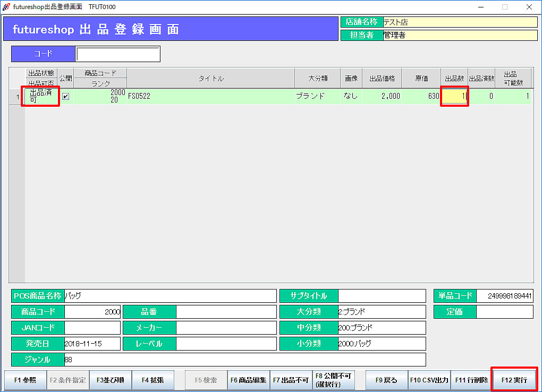542x392 pixels.
Task: Export with F10 CSV出力 button
Action: tap(429, 380)
